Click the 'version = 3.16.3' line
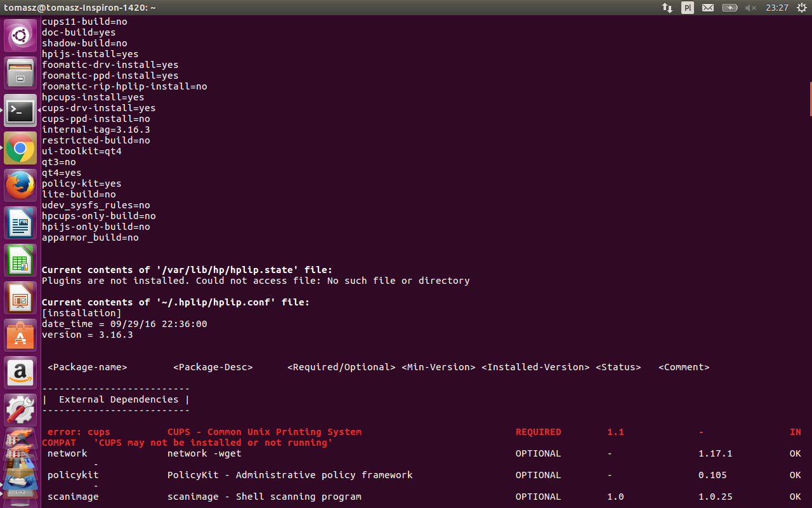 tap(88, 335)
